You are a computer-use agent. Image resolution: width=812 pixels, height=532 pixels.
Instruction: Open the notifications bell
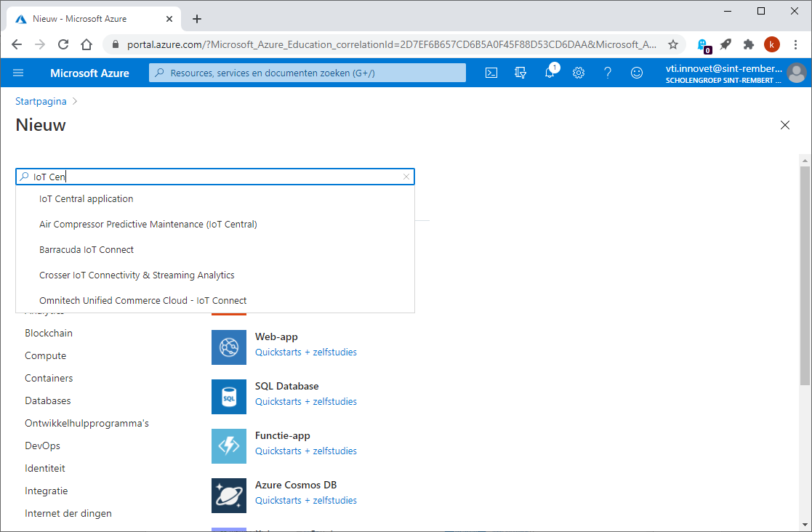(x=550, y=73)
